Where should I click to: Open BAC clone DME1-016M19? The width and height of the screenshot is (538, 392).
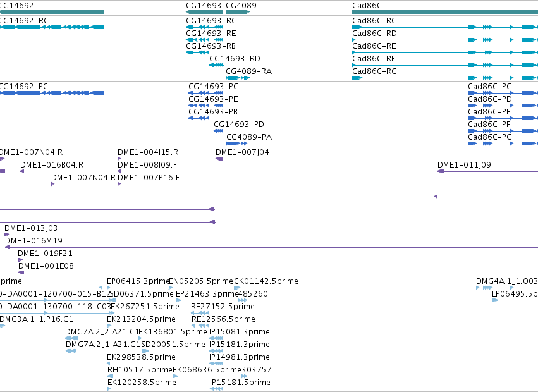pyautogui.click(x=271, y=247)
